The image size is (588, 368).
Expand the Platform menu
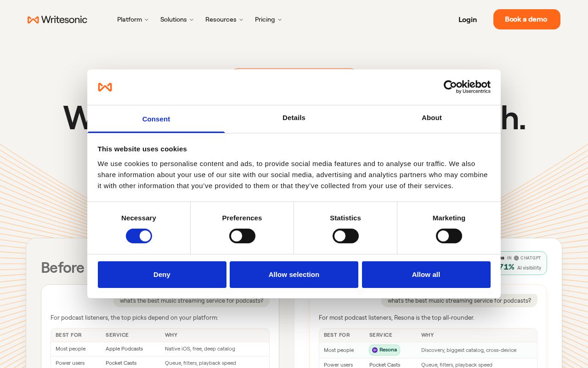pos(133,19)
